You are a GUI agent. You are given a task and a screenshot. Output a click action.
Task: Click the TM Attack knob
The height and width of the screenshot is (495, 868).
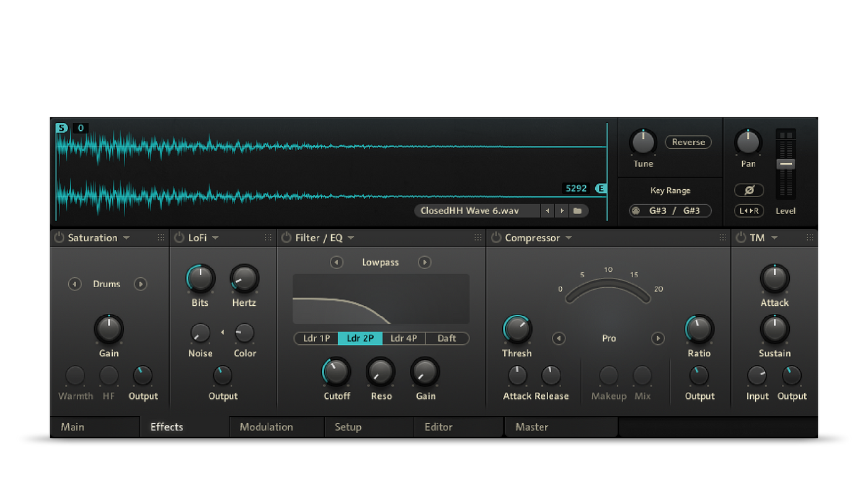point(774,279)
